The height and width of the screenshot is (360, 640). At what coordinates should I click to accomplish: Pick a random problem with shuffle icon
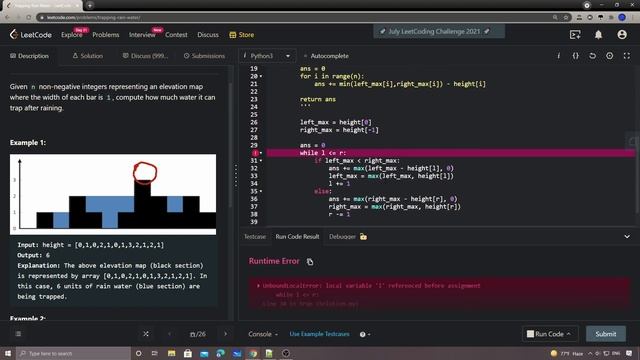[x=146, y=333]
